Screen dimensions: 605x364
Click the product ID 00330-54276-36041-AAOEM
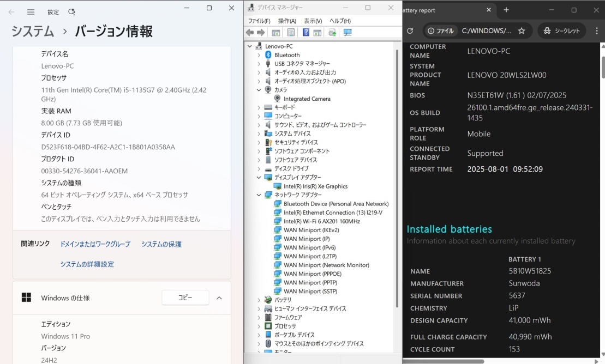[x=85, y=171]
